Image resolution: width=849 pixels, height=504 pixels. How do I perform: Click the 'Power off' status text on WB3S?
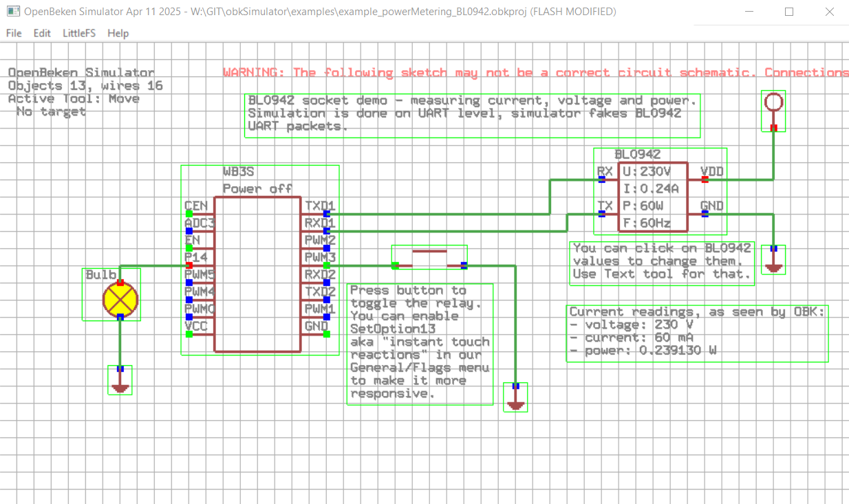click(x=257, y=189)
